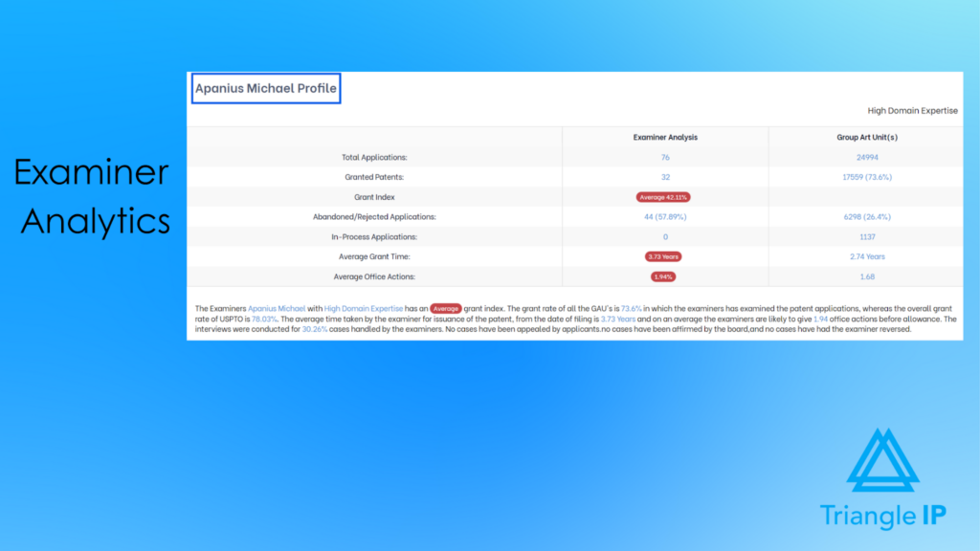Select the Examiner Analysis column header
The image size is (980, 551).
[x=665, y=137]
